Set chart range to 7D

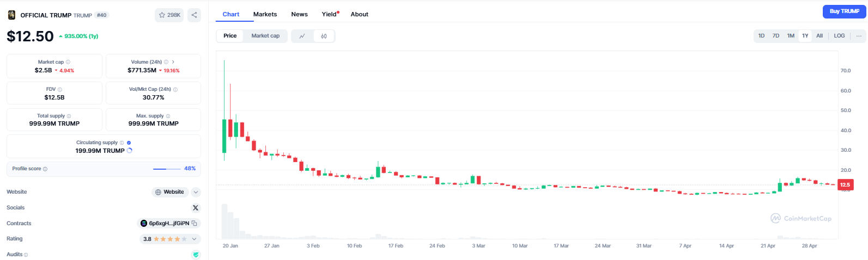(776, 36)
